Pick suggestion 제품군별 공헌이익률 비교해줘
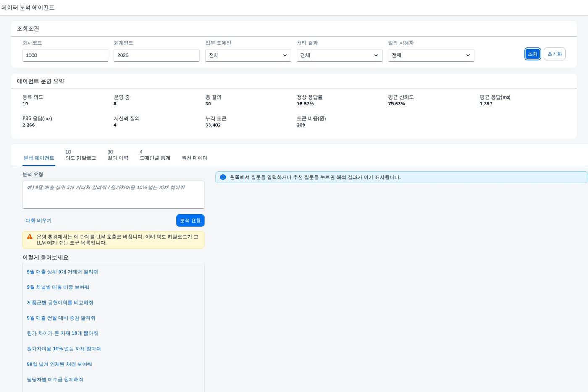Screen dimensions: 588x392 pos(60,303)
